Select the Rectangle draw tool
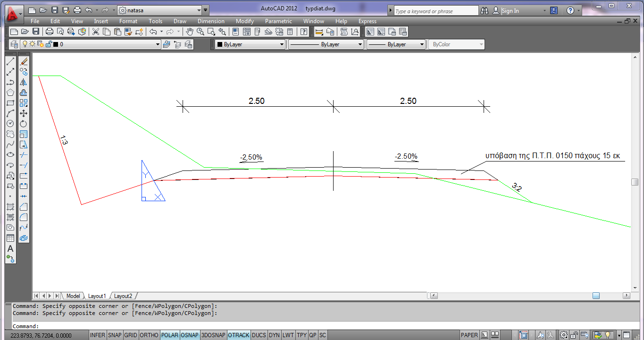 pos(10,103)
